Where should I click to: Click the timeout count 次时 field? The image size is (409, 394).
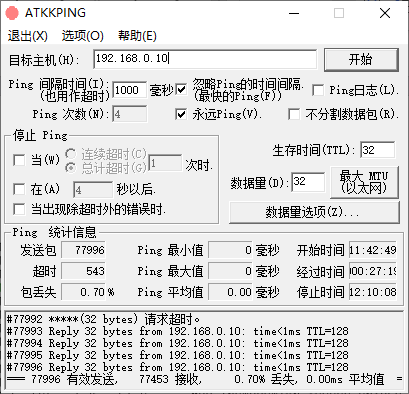165,163
